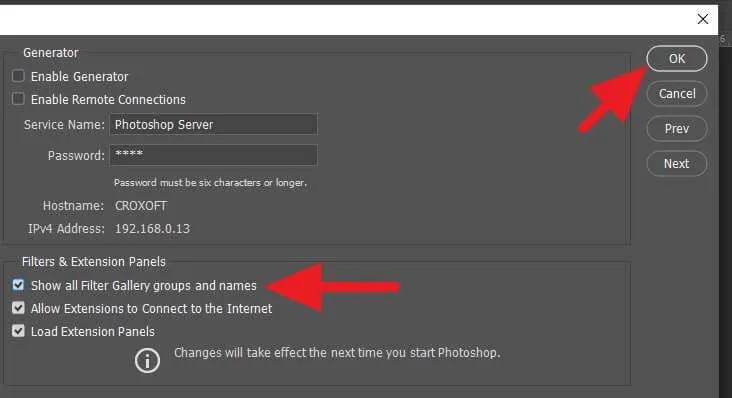Click the Generator section heading

[x=51, y=53]
